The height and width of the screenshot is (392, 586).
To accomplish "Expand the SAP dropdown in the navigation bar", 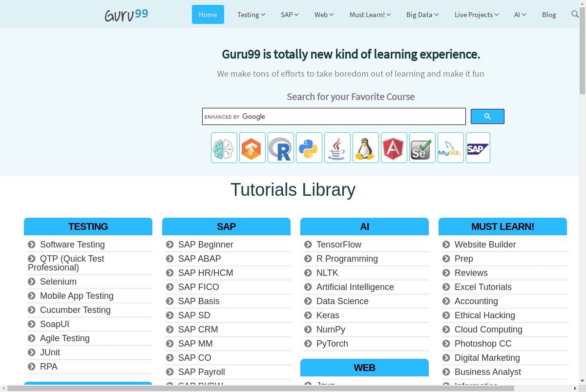I will [x=290, y=15].
